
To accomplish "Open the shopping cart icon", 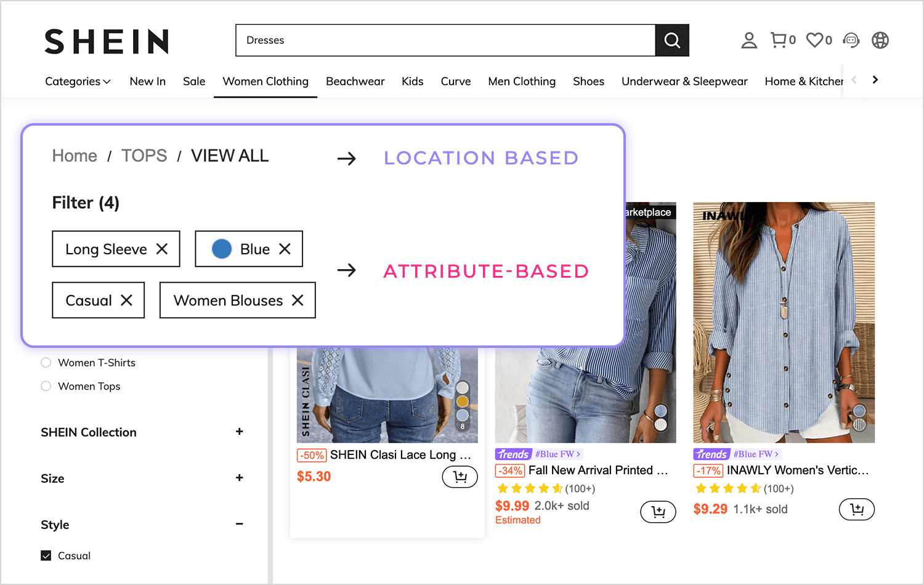I will point(779,40).
